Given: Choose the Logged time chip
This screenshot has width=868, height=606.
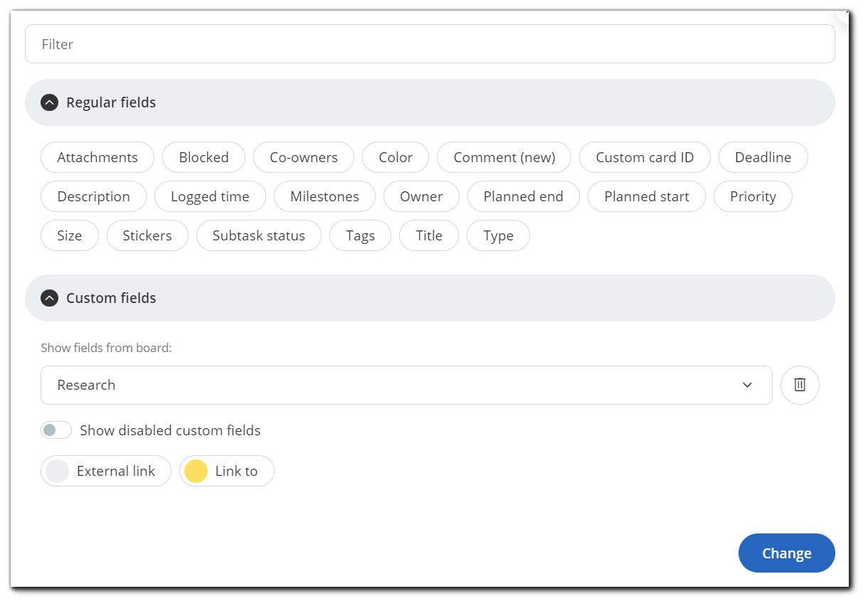Looking at the screenshot, I should point(210,197).
